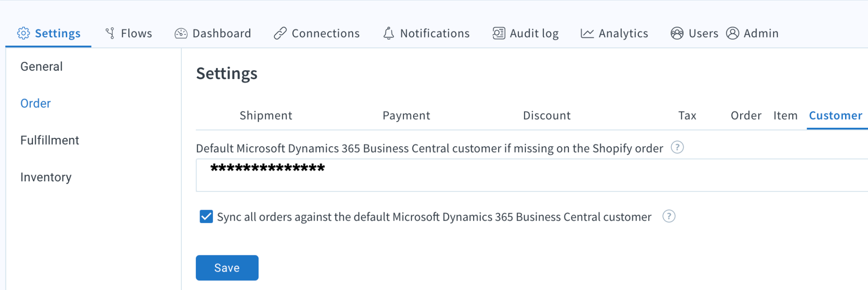View the Audit log tab label
Viewport: 868px width, 290px height.
pos(534,33)
